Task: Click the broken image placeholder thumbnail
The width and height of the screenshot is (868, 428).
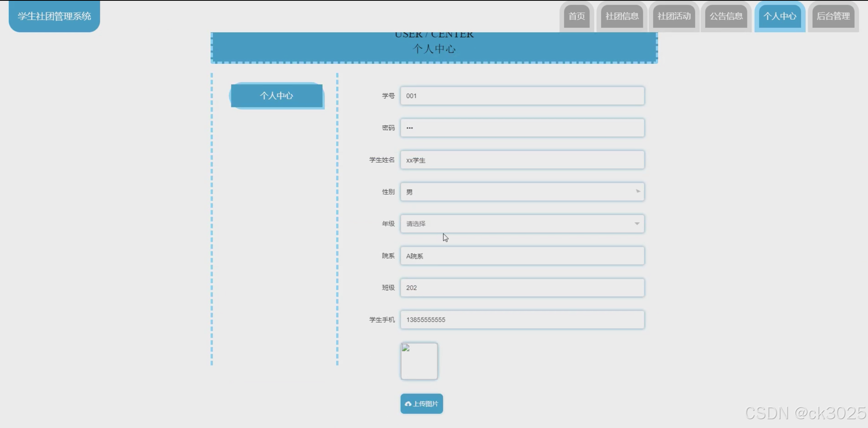Action: pyautogui.click(x=419, y=361)
